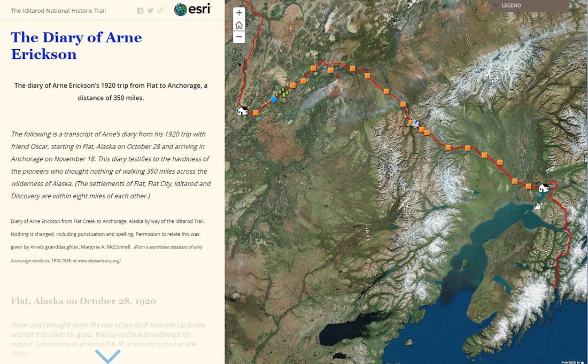588x364 pixels.
Task: Click the blue down chevron to advance the story
Action: [x=107, y=356]
